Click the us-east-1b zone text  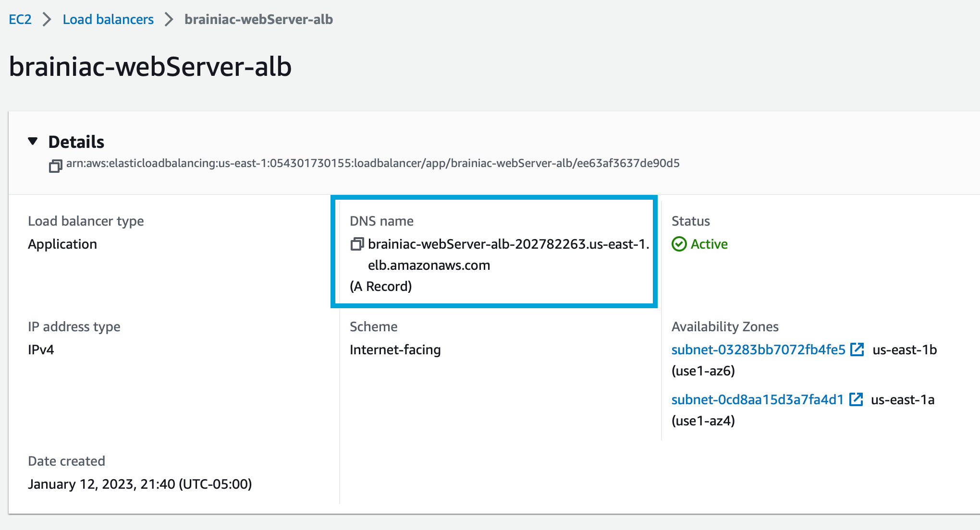click(905, 349)
